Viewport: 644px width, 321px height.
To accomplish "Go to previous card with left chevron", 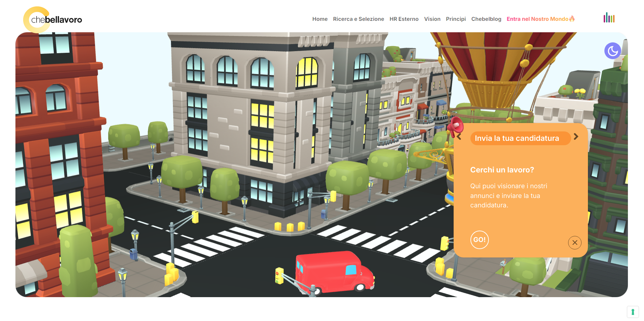I will tap(459, 136).
